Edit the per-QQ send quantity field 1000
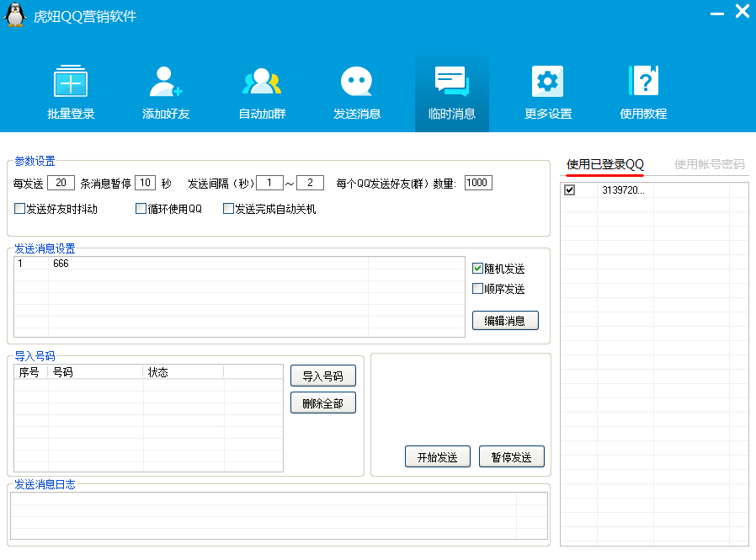 click(x=478, y=183)
